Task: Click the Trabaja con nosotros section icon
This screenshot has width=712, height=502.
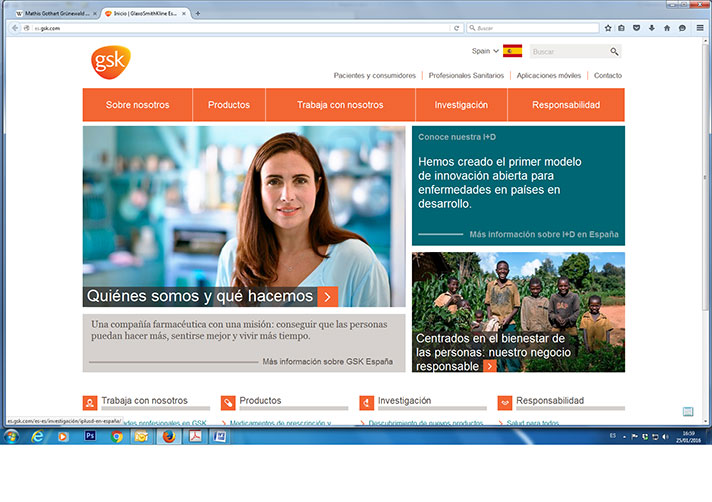Action: 90,403
